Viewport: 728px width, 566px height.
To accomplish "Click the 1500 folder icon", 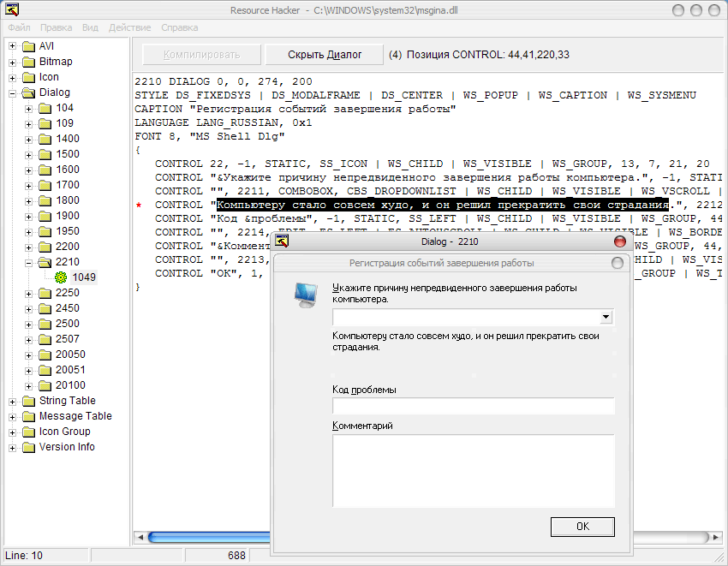I will tap(45, 154).
